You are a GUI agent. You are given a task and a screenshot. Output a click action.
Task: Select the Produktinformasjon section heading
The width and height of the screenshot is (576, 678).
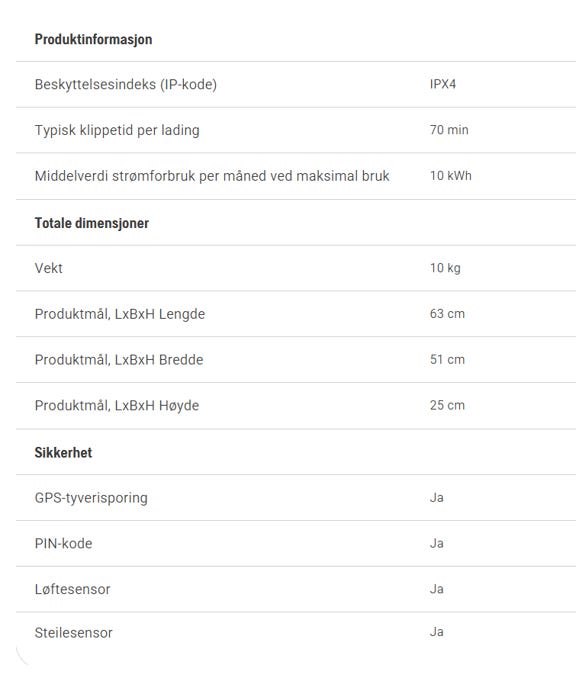pyautogui.click(x=93, y=39)
